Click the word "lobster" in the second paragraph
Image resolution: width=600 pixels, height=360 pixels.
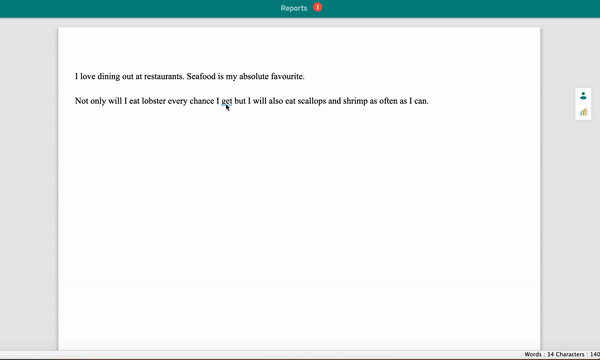[x=153, y=101]
